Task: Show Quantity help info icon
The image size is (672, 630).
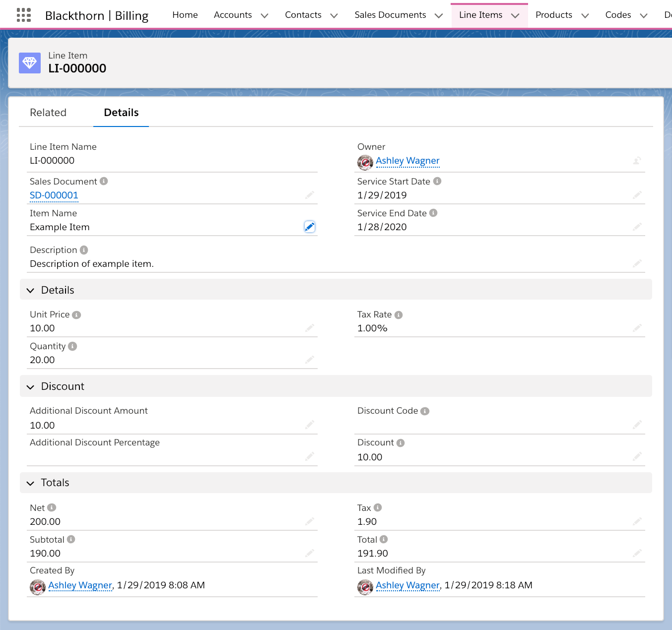Action: coord(72,346)
